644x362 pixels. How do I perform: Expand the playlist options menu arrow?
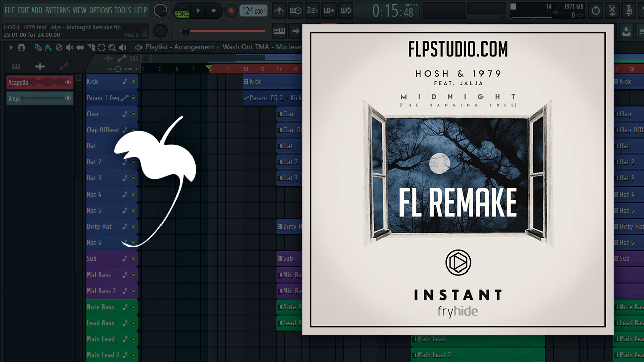coord(11,47)
